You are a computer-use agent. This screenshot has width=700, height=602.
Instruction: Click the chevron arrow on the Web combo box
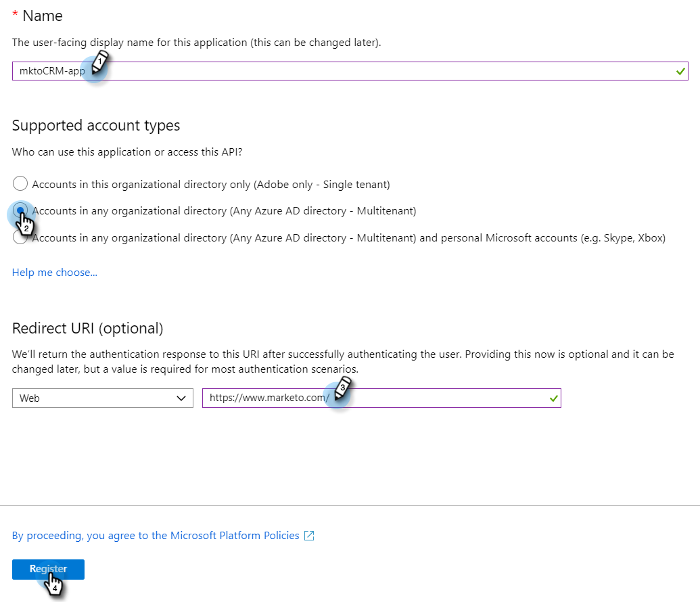pos(181,398)
